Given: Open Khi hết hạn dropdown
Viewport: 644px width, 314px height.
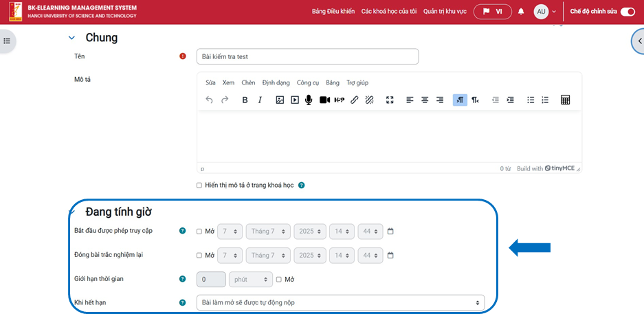Looking at the screenshot, I should [340, 303].
